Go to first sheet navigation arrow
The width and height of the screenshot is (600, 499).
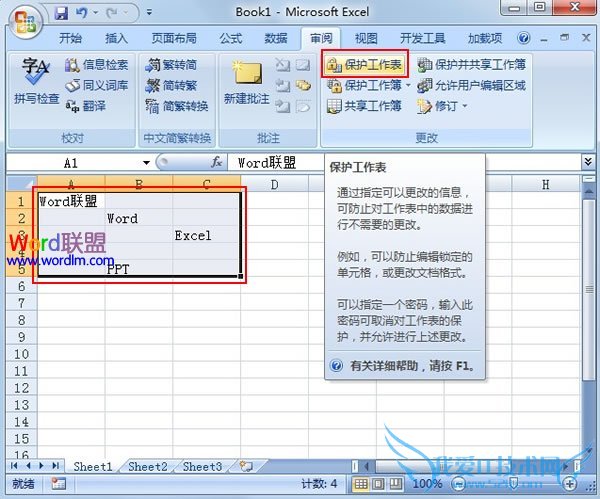[14, 466]
